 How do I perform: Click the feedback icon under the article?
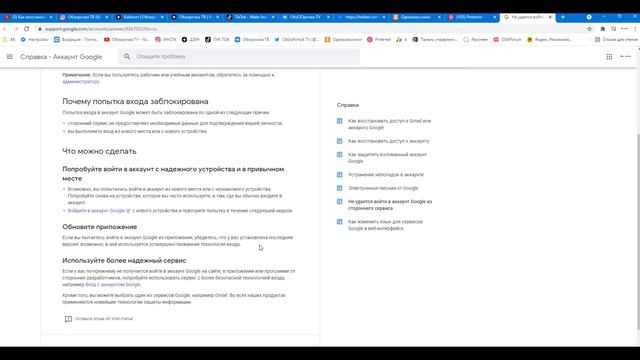pos(68,319)
